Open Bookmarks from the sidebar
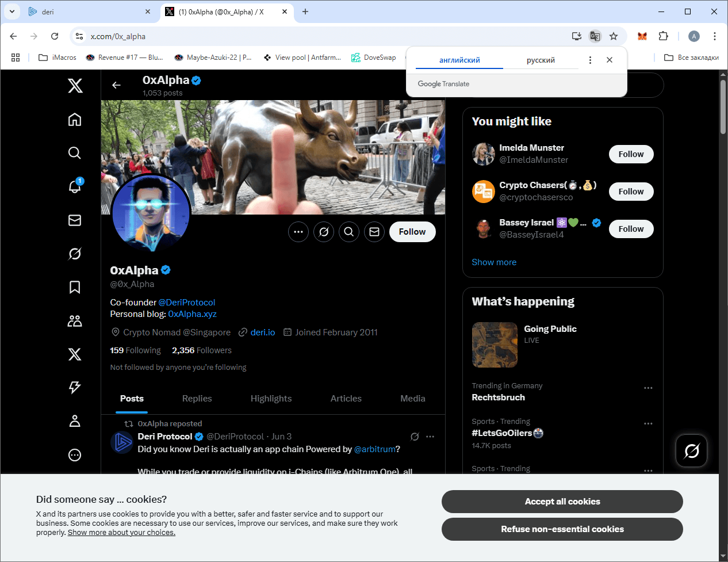728x562 pixels. click(75, 287)
